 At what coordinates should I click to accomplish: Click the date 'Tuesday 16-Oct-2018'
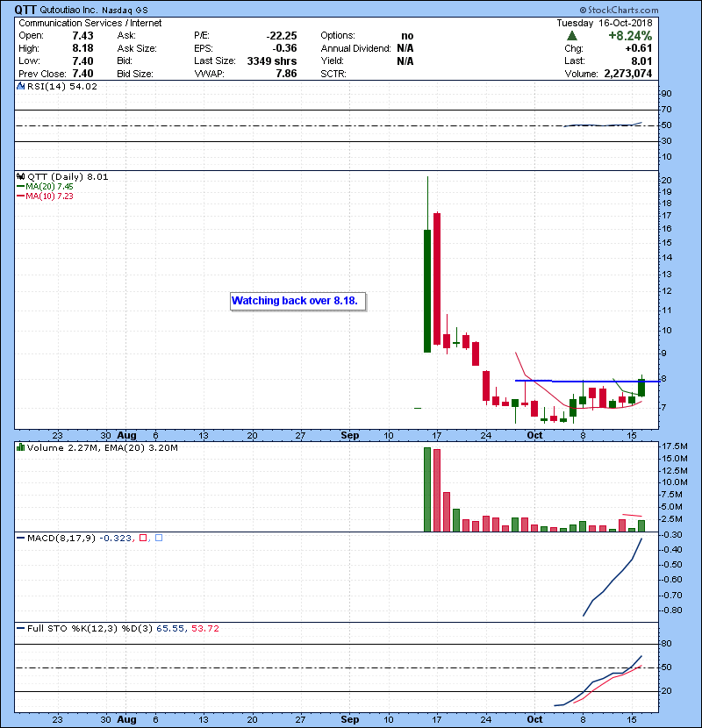[x=605, y=23]
